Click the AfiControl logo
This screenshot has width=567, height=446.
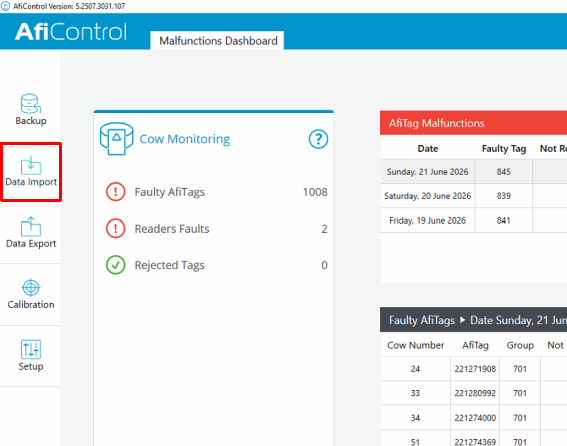pos(71,31)
